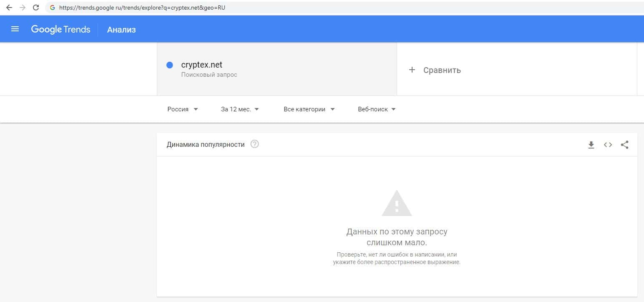Open the embed code icon
Screen dimensions: 644x302
click(x=608, y=145)
